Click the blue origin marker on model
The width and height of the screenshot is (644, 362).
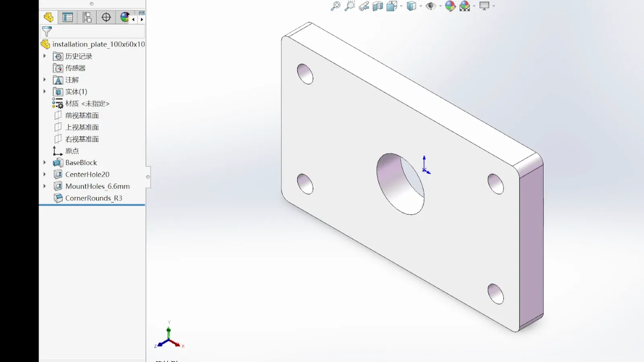(x=425, y=165)
